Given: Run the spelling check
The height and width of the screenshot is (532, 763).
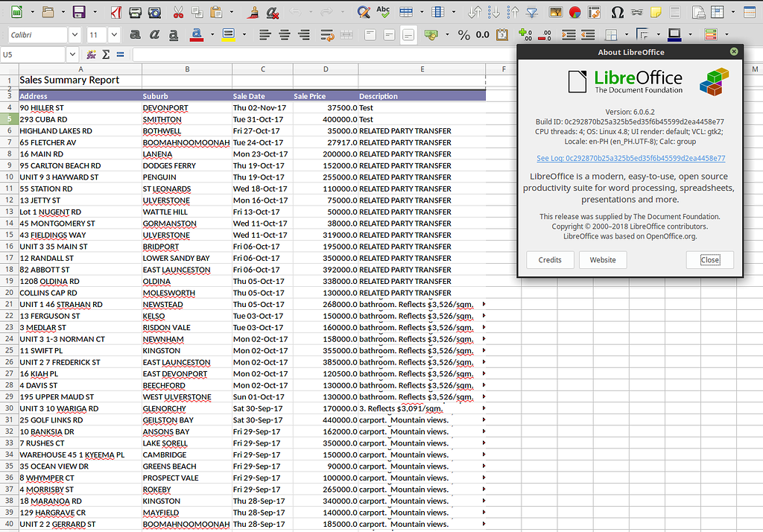Looking at the screenshot, I should click(383, 12).
